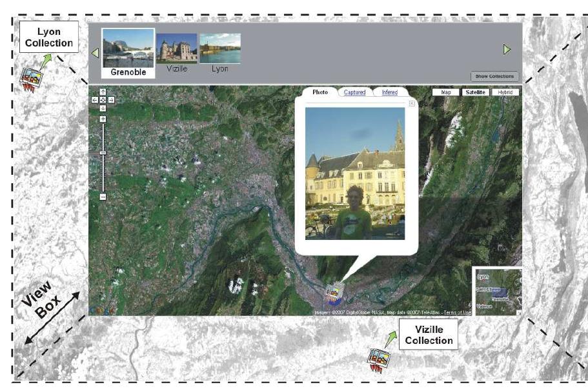This screenshot has width=588, height=389.
Task: Switch to Hybrid view type
Action: (505, 92)
